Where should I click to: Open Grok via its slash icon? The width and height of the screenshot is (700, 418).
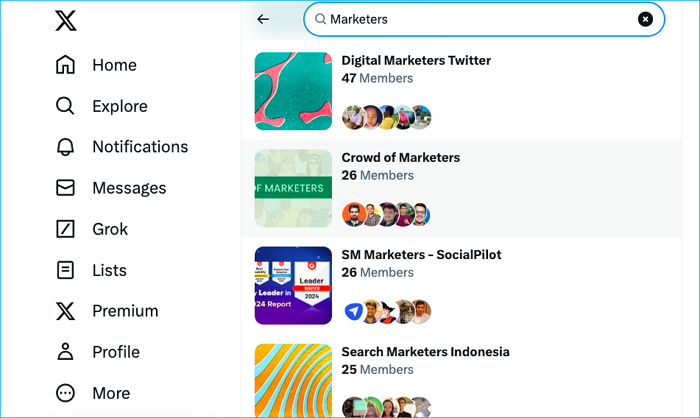[65, 229]
